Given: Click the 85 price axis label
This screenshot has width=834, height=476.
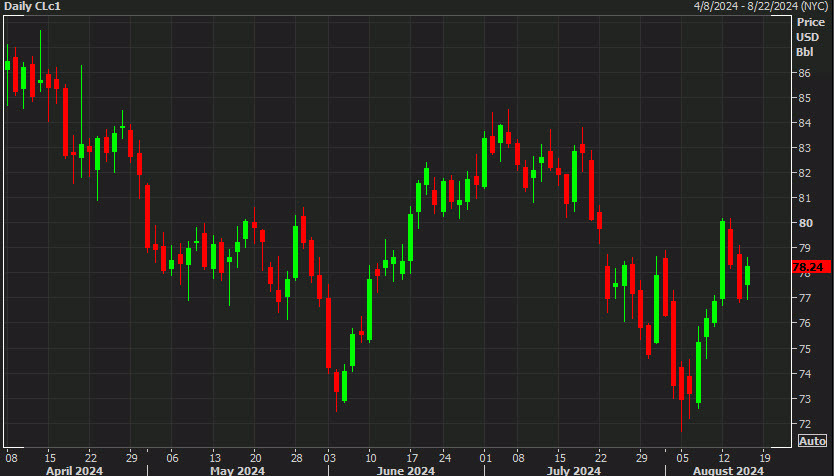Looking at the screenshot, I should point(805,98).
